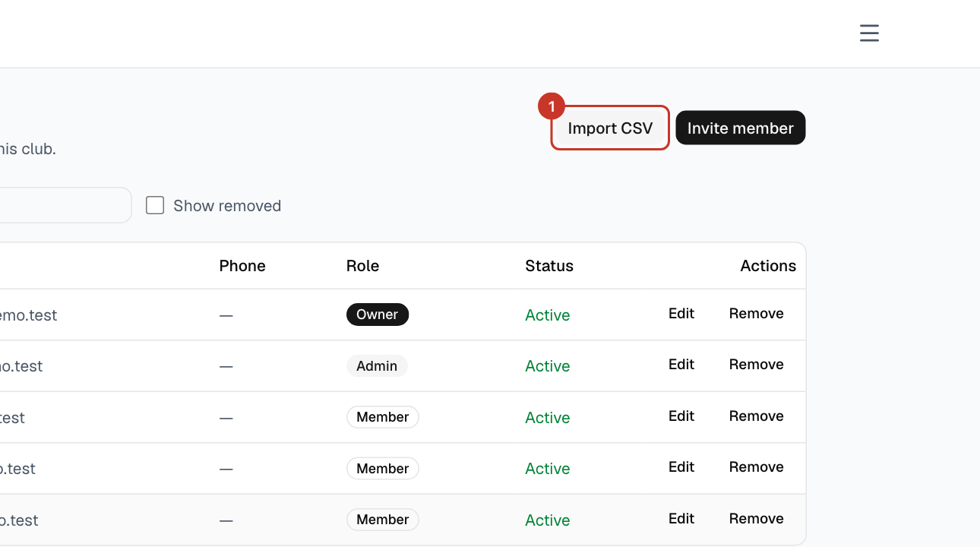Click the Role column header
Screen dimensions: 980x547
click(x=362, y=266)
